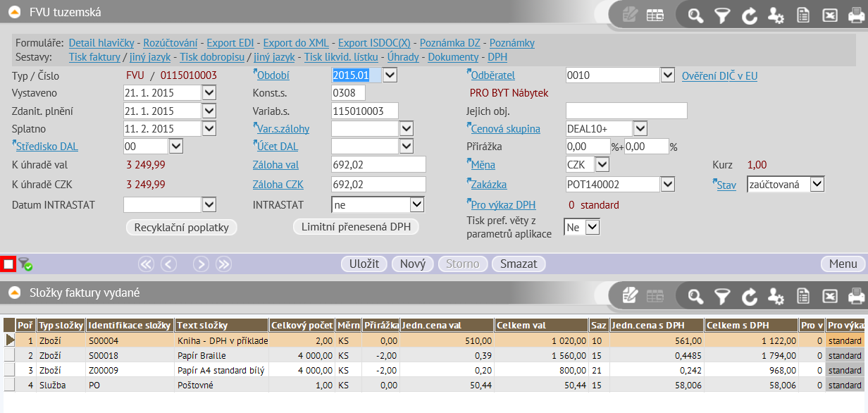Export to Excel from FVU tuzemská toolbar
The width and height of the screenshot is (868, 413).
point(829,15)
